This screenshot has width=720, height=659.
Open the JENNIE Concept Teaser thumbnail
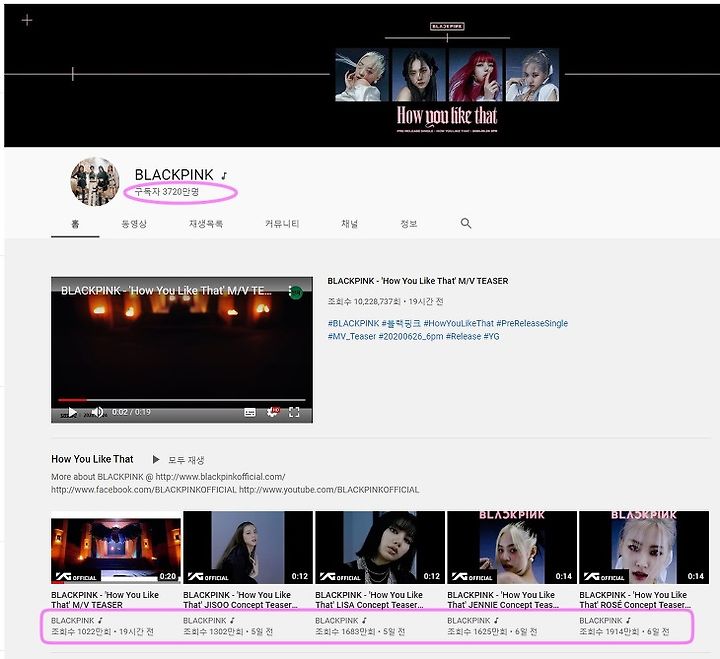[x=512, y=547]
